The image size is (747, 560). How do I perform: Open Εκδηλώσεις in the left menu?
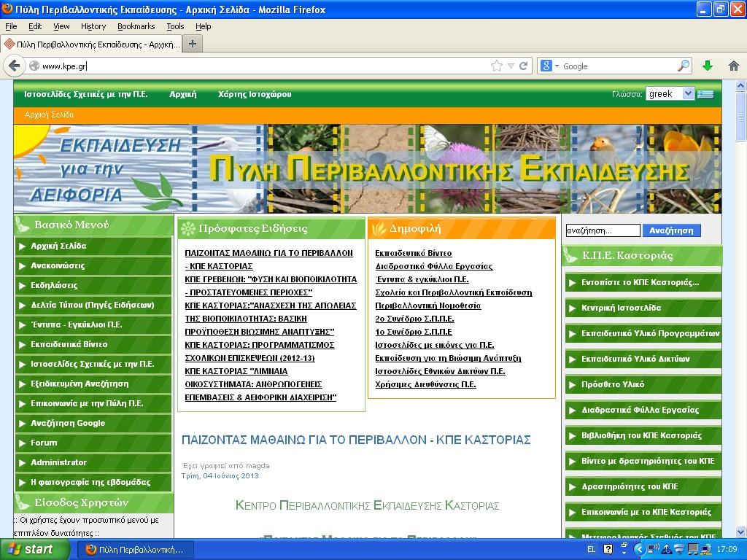pyautogui.click(x=93, y=285)
